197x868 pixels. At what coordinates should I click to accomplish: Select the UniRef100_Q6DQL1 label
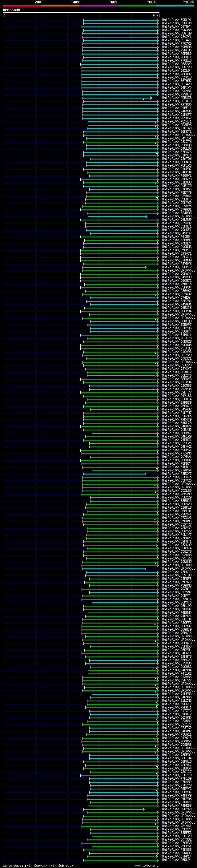tap(176, 57)
